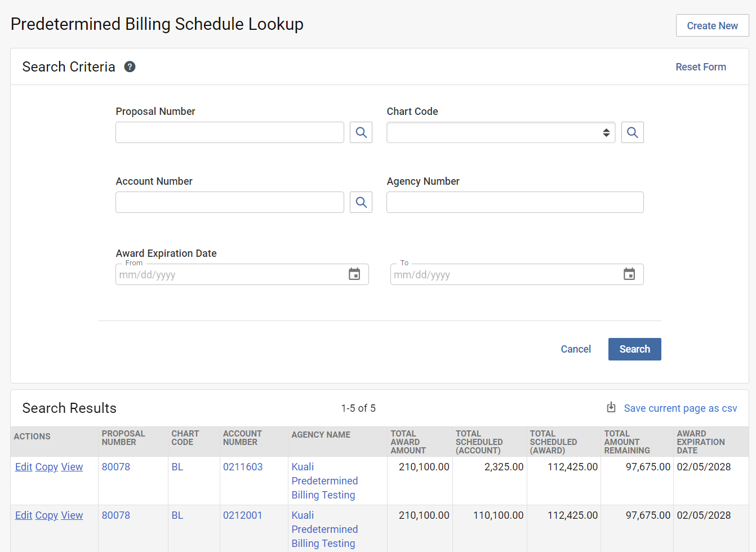Cancel the lookup
The width and height of the screenshot is (756, 552).
(x=576, y=349)
